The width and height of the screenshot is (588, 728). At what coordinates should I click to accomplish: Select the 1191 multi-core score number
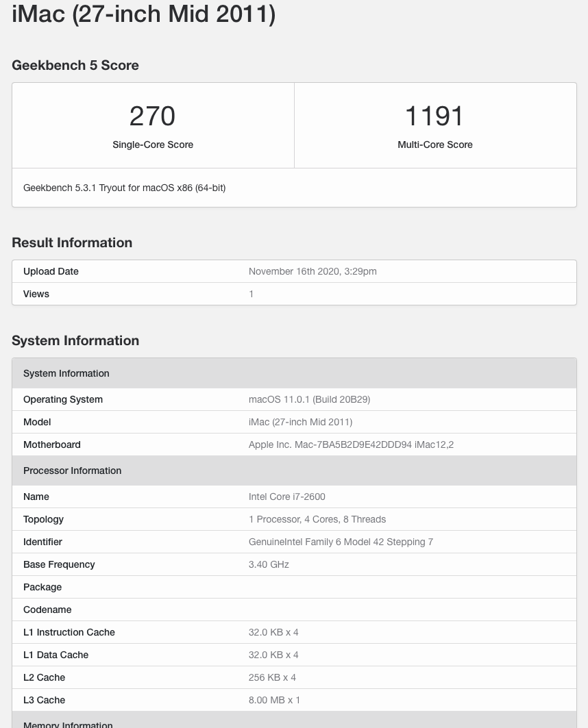[434, 116]
